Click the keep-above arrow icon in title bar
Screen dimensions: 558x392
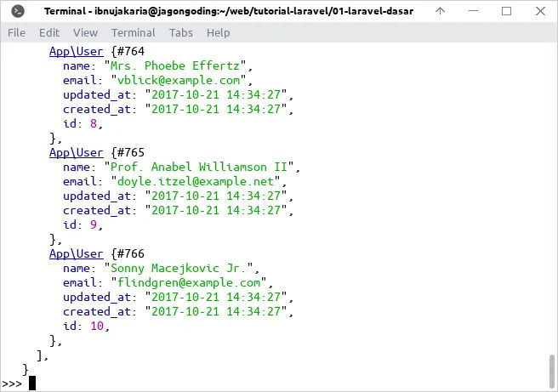pos(441,11)
